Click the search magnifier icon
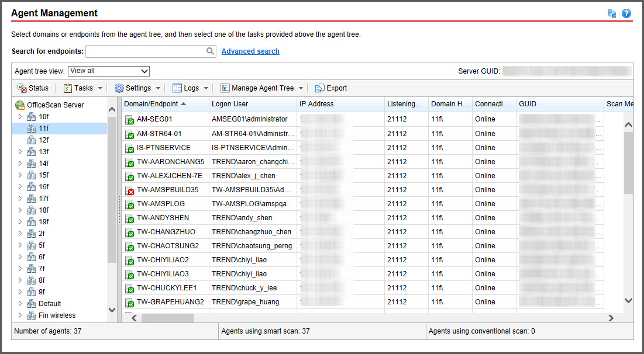This screenshot has height=354, width=644. point(210,51)
